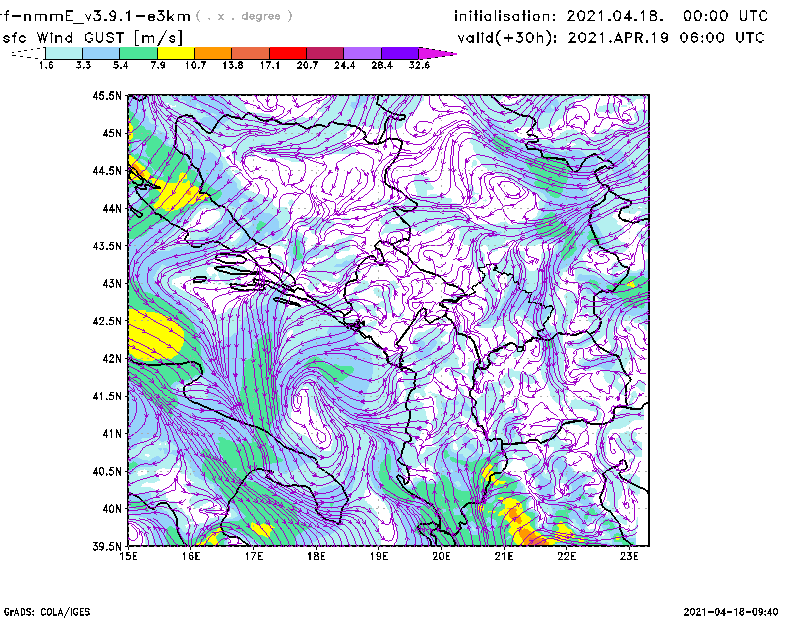Select the 18E longitude label
800x618 pixels.
(316, 556)
